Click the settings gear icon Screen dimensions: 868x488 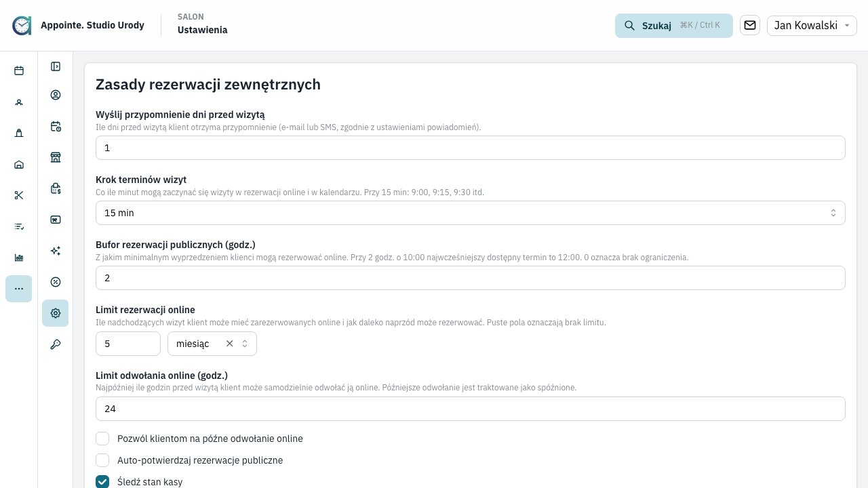point(56,313)
